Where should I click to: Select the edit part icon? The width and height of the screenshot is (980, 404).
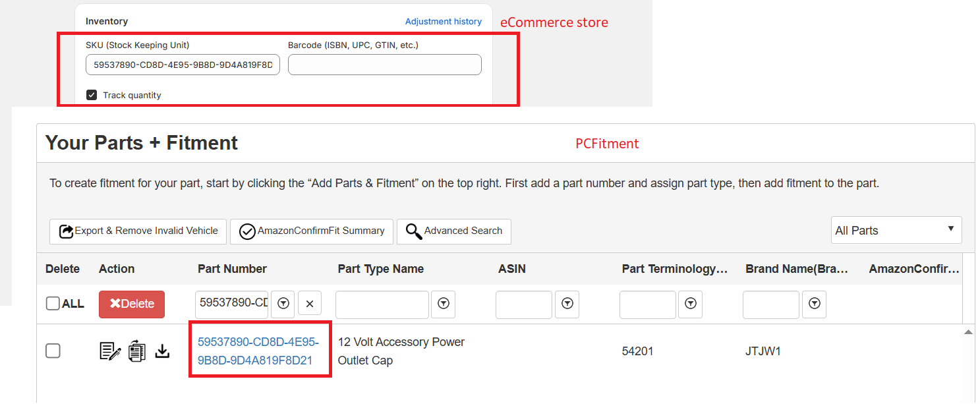(109, 351)
